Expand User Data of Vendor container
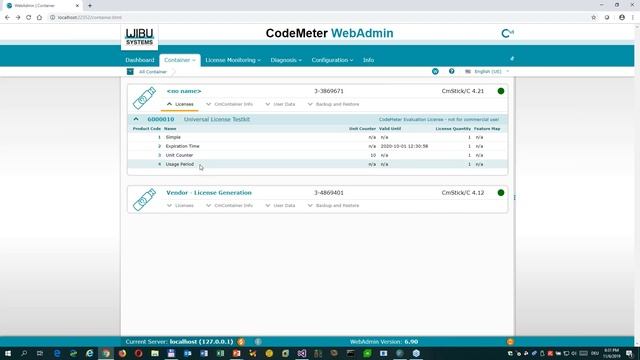The width and height of the screenshot is (640, 360). [280, 205]
